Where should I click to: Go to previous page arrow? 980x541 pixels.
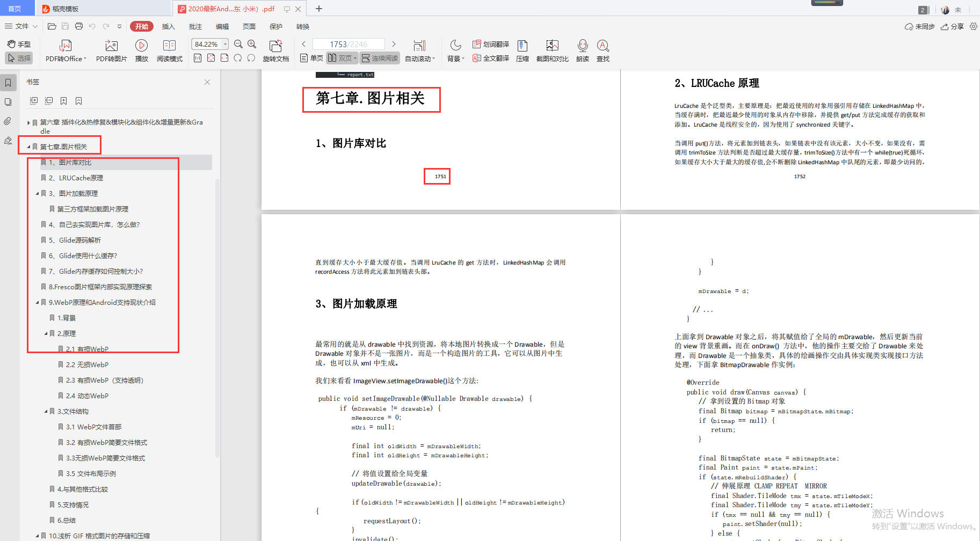click(x=304, y=44)
